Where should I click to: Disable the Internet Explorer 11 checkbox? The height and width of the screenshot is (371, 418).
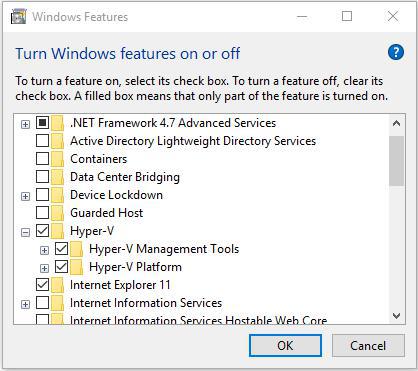[x=42, y=285]
